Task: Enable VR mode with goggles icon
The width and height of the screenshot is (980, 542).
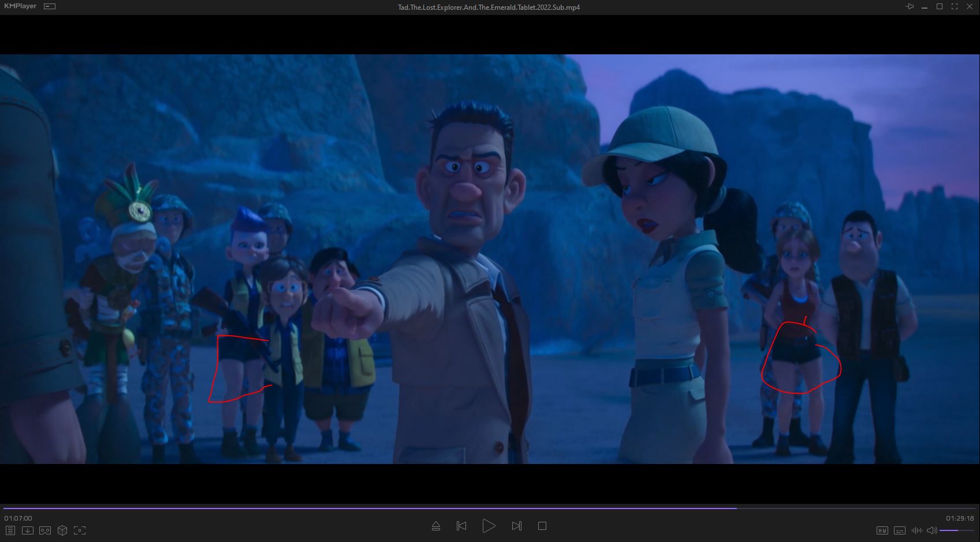Action: point(45,530)
